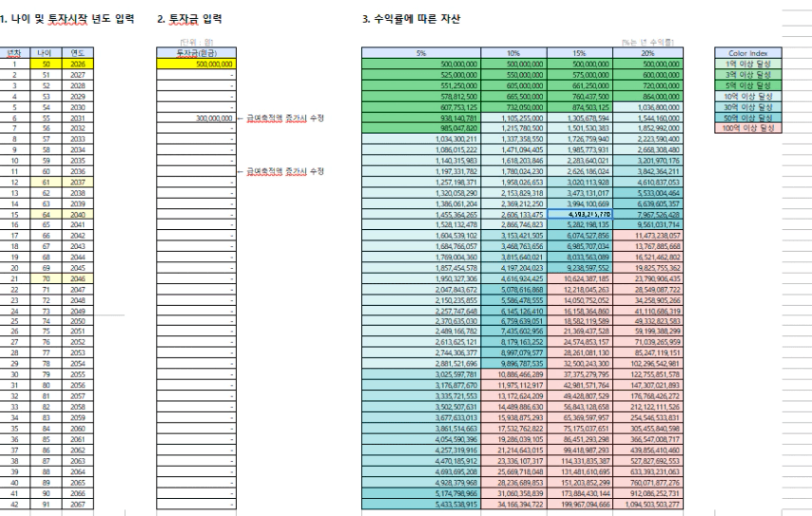Select the cell with value 5,433,538,915
Screen dimensions: 812x516
click(421, 504)
